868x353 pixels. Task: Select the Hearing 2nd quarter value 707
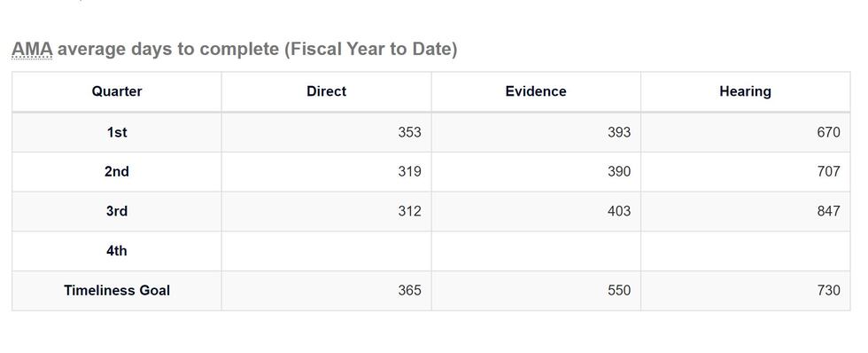[829, 172]
